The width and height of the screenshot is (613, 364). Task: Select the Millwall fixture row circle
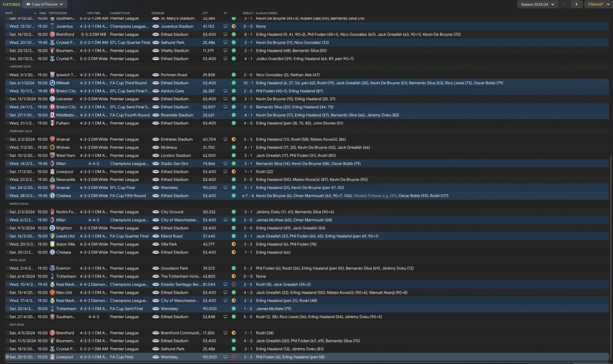point(7,83)
